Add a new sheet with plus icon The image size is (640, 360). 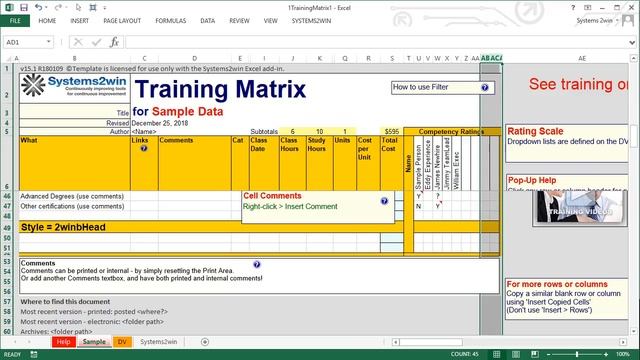coord(205,342)
